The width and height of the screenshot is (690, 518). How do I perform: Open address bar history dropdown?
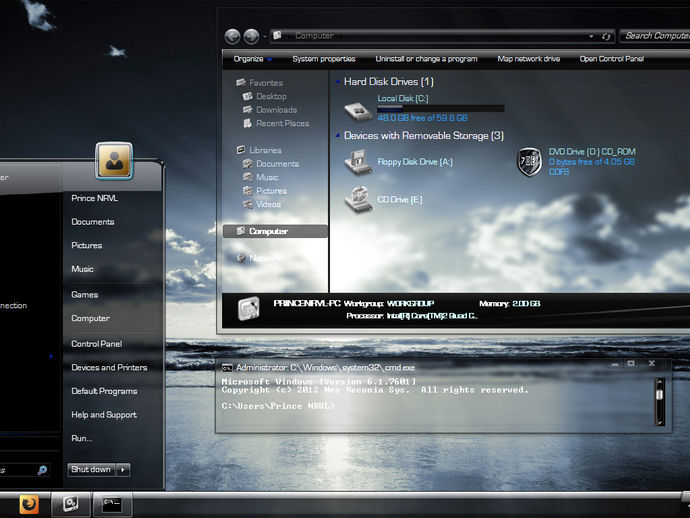[x=591, y=36]
